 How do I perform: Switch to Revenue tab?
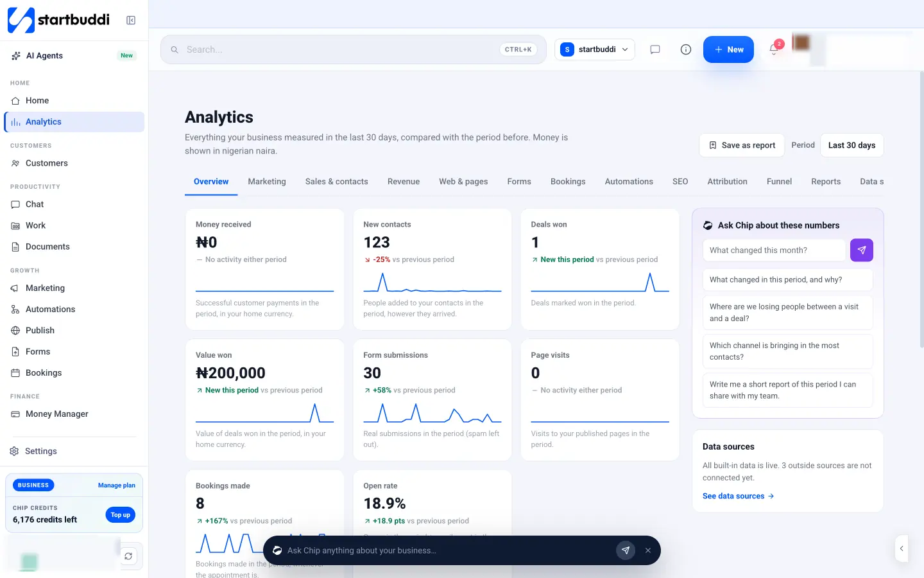(x=404, y=182)
